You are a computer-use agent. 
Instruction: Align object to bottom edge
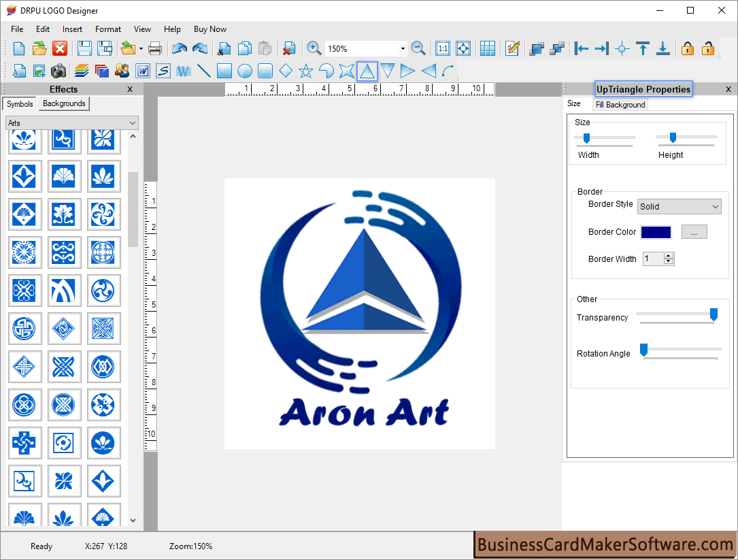tap(662, 48)
